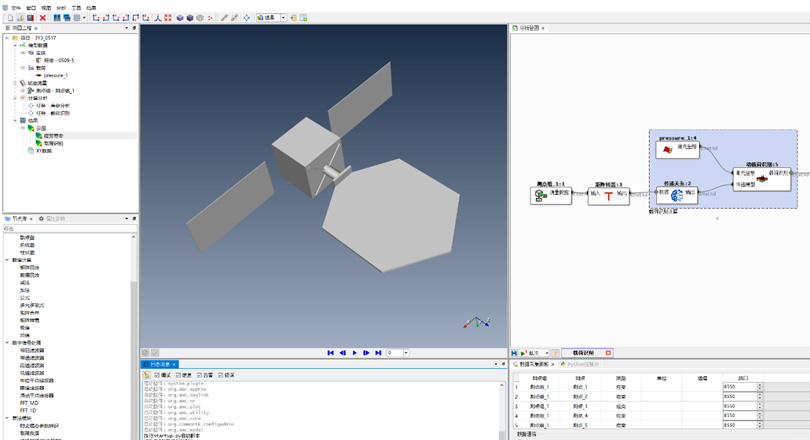Collapse the model data tree branch
This screenshot has height=440, width=810.
click(15, 45)
